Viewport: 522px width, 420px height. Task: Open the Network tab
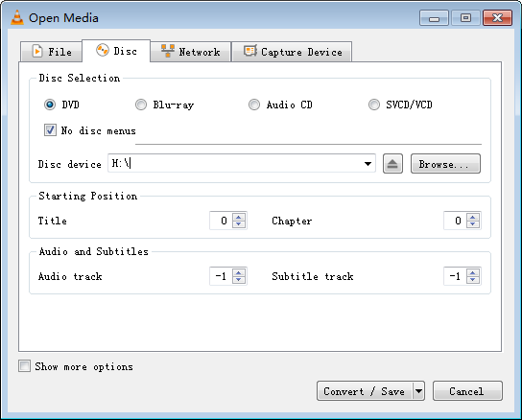pyautogui.click(x=191, y=52)
